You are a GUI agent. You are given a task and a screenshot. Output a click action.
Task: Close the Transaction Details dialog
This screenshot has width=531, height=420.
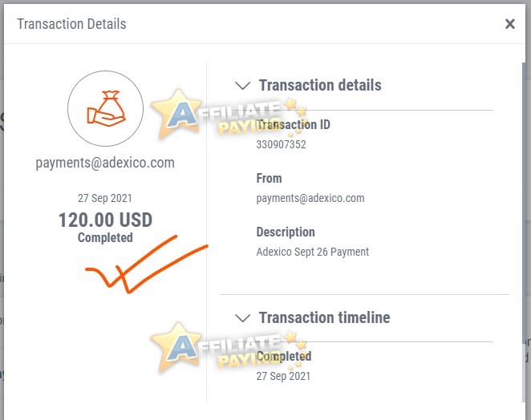point(509,24)
